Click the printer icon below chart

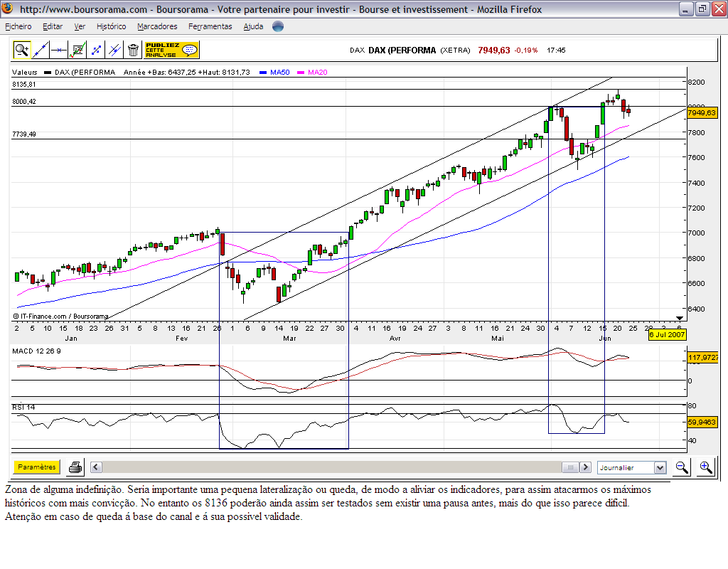75,467
